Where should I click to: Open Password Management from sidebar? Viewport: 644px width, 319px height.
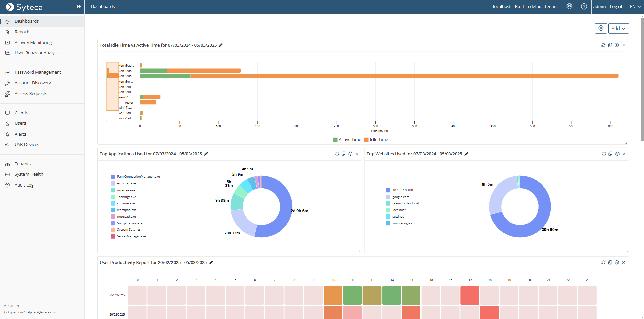(38, 72)
